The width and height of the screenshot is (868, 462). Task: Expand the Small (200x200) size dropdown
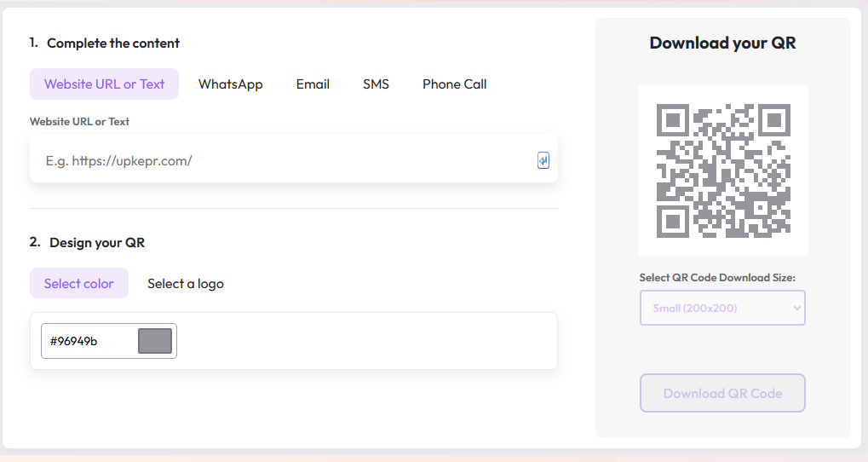tap(722, 308)
